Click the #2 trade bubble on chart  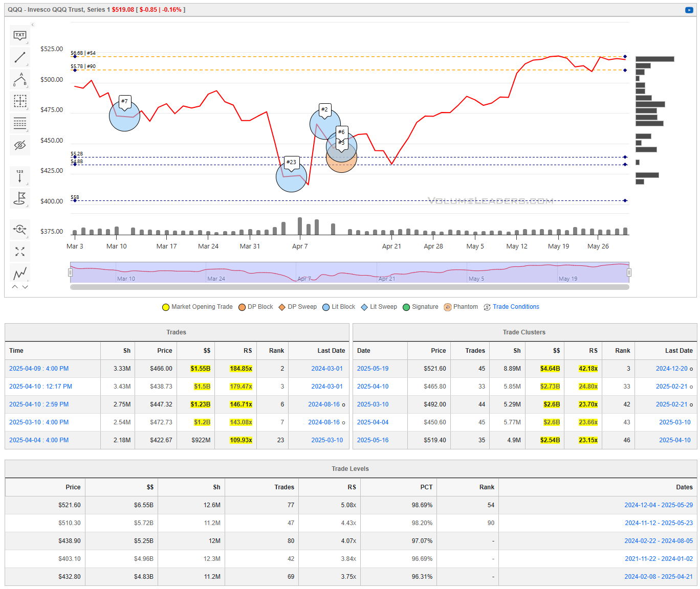pos(325,123)
